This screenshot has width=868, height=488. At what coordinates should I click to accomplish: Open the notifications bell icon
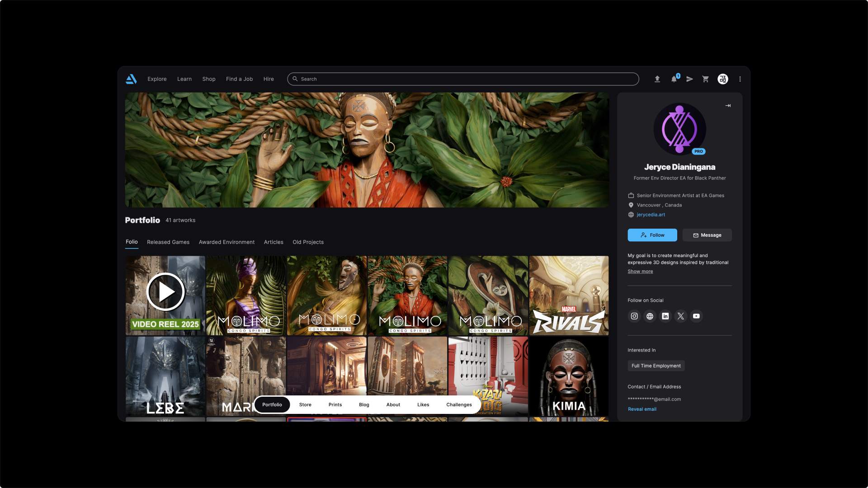[674, 79]
